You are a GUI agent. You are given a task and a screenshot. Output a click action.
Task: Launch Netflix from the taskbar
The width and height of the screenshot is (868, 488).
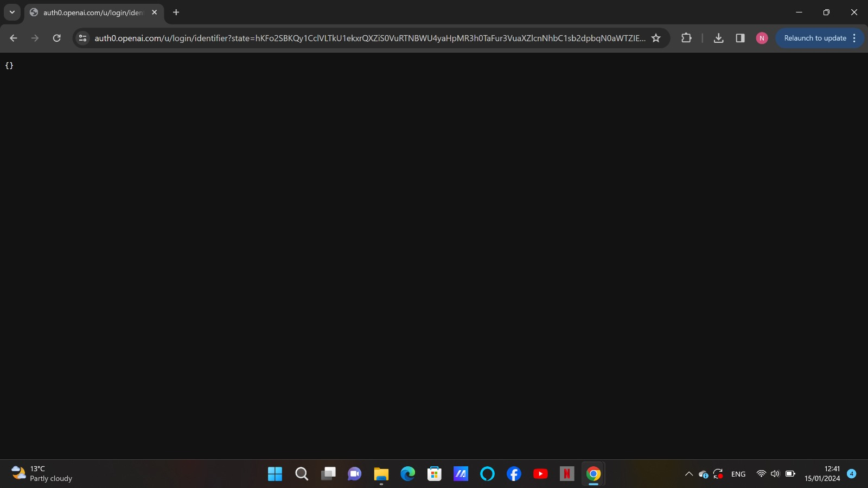pyautogui.click(x=567, y=474)
